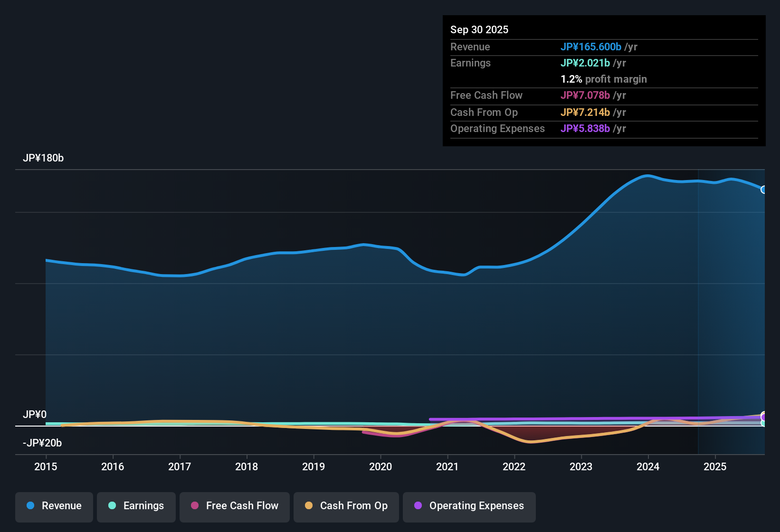Click the pink Free Cash Flow dot icon
Image resolution: width=780 pixels, height=532 pixels.
(x=194, y=506)
